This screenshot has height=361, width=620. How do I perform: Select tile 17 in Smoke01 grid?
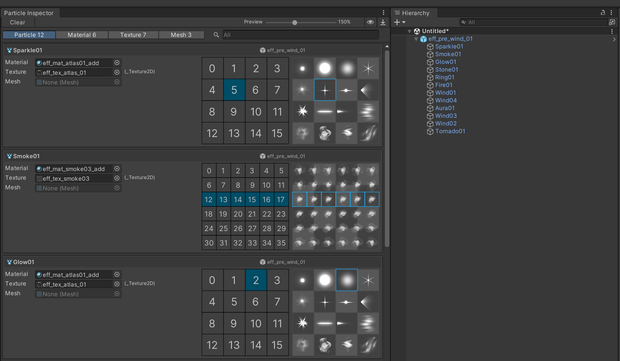click(281, 200)
